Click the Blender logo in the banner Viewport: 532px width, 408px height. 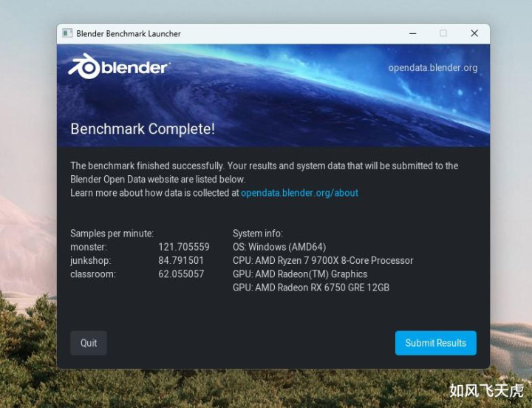[118, 67]
